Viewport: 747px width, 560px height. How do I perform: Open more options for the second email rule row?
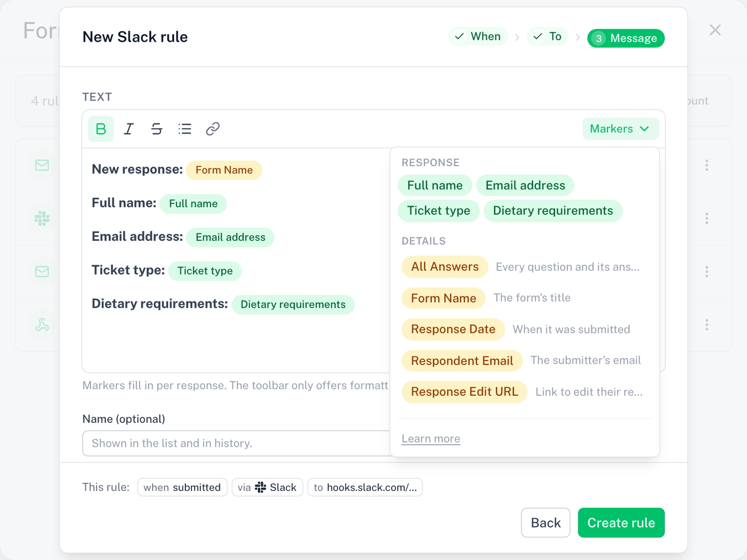[x=707, y=271]
